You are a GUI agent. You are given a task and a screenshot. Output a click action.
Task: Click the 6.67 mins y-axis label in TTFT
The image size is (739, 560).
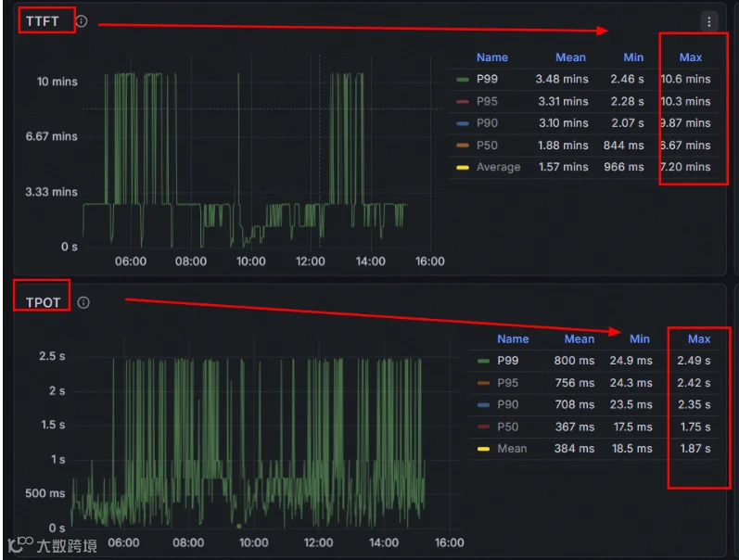point(51,136)
